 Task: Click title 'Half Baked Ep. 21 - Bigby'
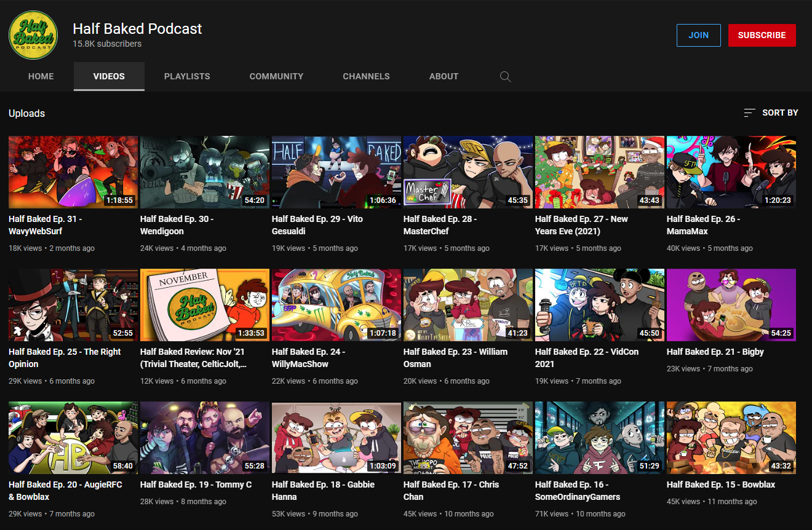[715, 352]
